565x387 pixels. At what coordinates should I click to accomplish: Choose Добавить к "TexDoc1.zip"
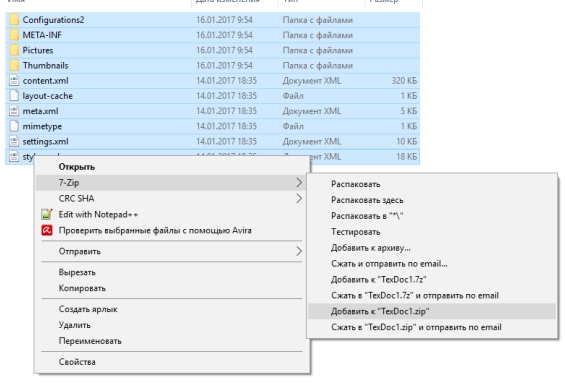click(x=432, y=311)
